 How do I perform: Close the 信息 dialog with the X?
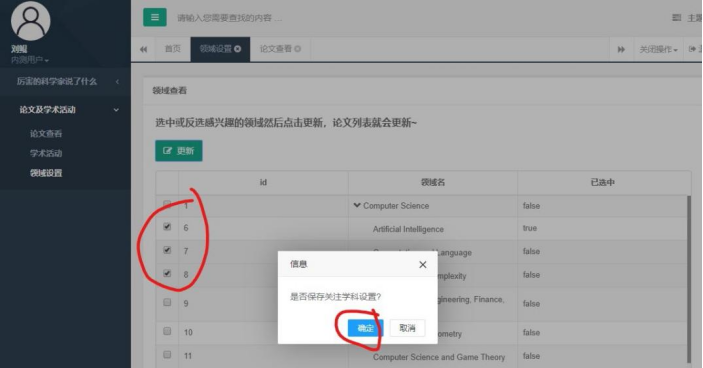[x=422, y=264]
